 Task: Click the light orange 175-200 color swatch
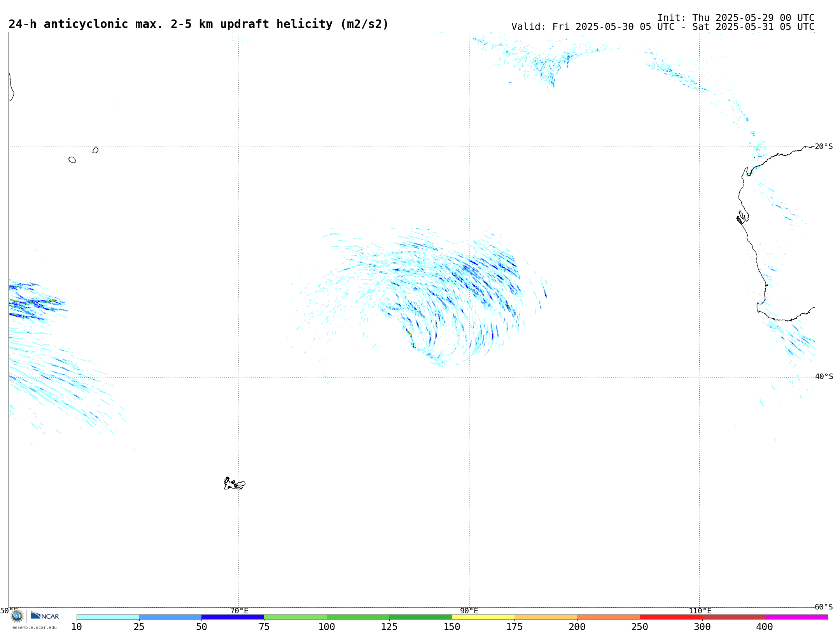[546, 617]
